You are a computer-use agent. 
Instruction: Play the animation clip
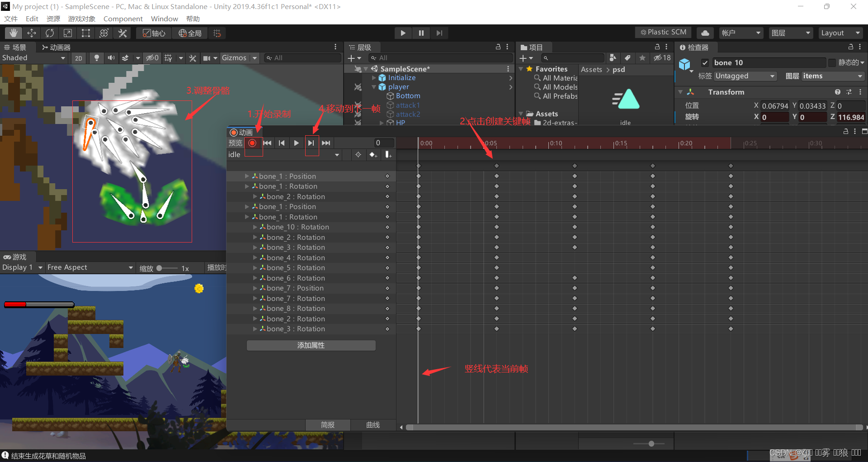pyautogui.click(x=296, y=143)
